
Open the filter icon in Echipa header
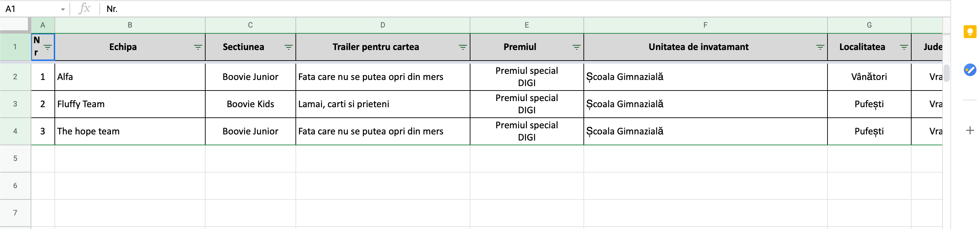(x=198, y=47)
